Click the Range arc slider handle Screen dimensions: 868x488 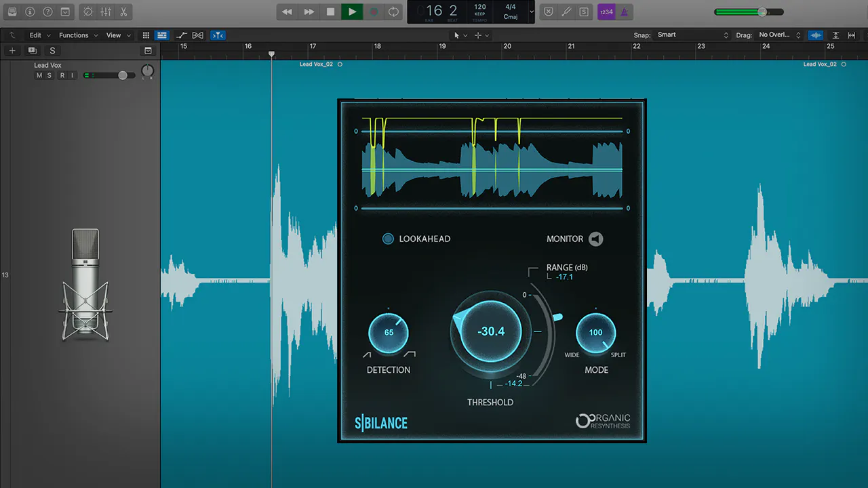coord(557,317)
